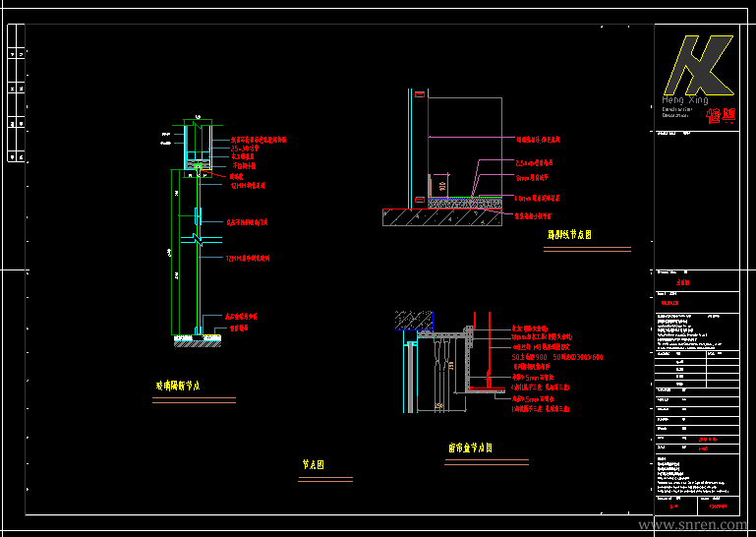The width and height of the screenshot is (756, 537).
Task: Click the yellow '踢脚线节点图' drawing title
Action: (x=569, y=235)
